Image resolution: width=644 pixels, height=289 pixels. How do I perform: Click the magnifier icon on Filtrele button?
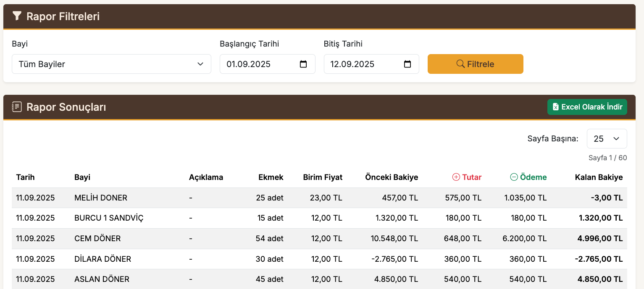point(460,64)
